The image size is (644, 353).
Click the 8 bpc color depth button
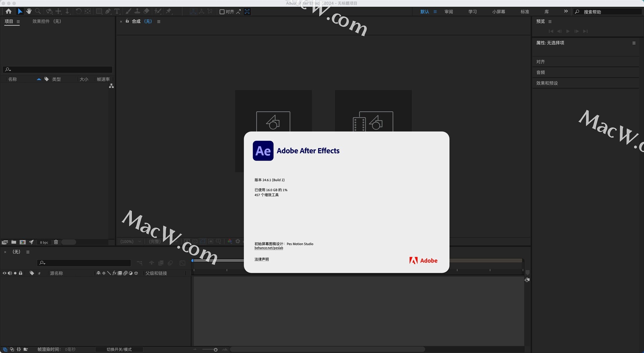pos(44,242)
